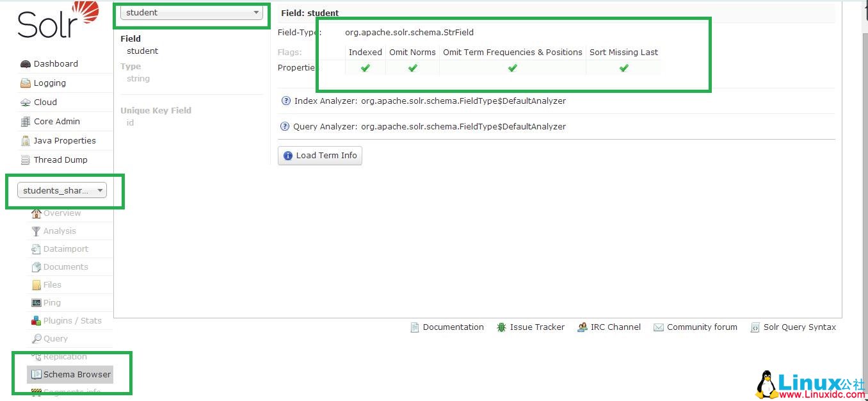Open the Solr Query Syntax link
The image size is (868, 401).
pyautogui.click(x=799, y=327)
